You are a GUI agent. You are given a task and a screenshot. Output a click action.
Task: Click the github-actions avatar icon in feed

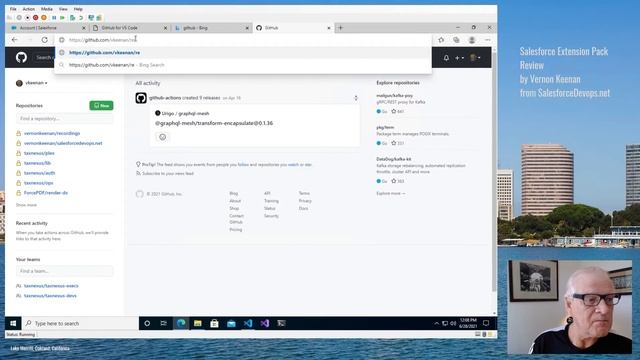pos(141,98)
